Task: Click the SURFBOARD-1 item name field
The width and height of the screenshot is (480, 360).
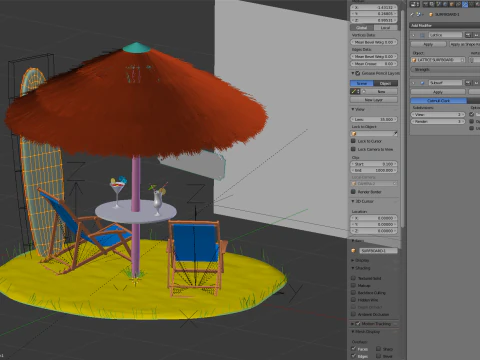Action: [378, 251]
